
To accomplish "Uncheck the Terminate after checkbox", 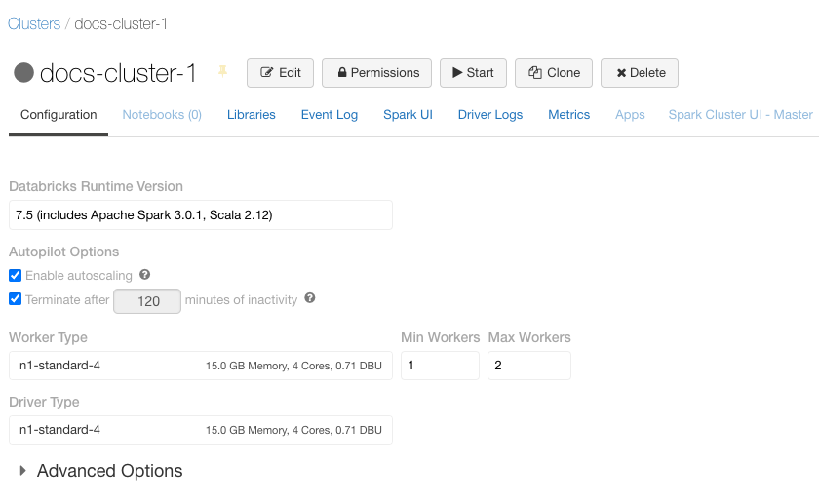I will (x=15, y=300).
